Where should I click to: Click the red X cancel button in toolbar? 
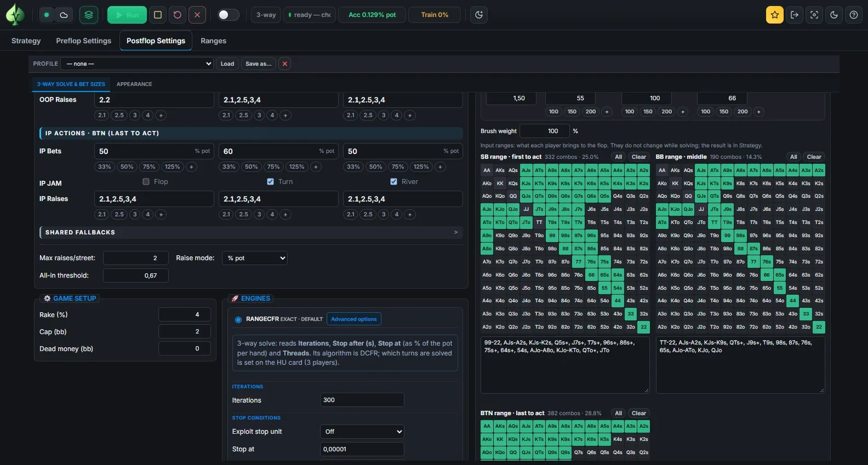tap(197, 15)
